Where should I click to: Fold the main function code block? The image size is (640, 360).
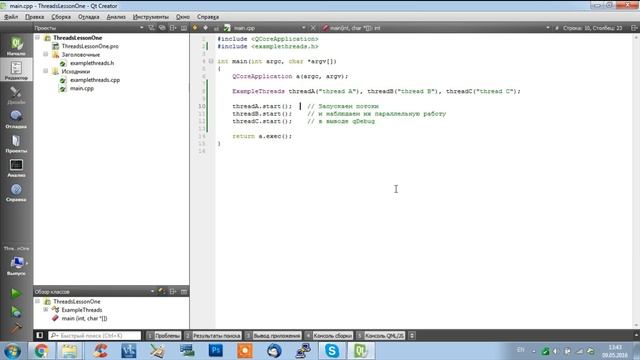click(211, 61)
